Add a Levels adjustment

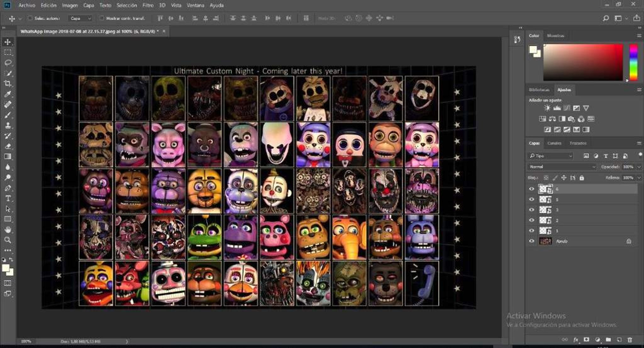[557, 108]
